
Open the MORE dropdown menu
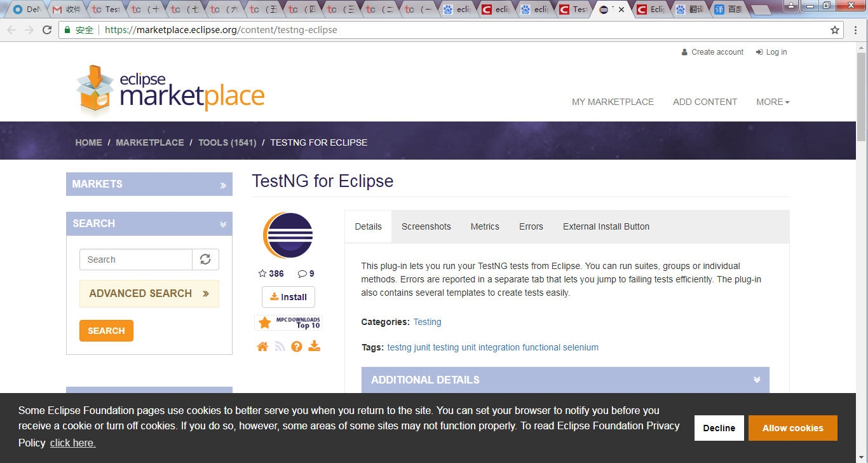pyautogui.click(x=773, y=102)
